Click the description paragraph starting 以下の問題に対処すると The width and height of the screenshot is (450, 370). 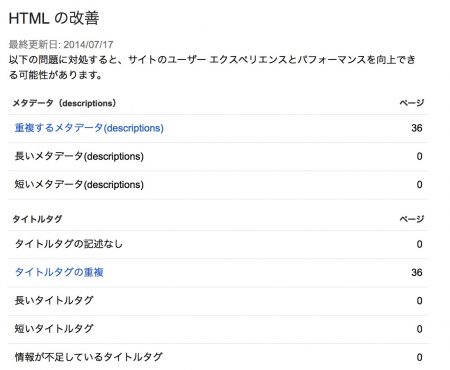[x=212, y=67]
